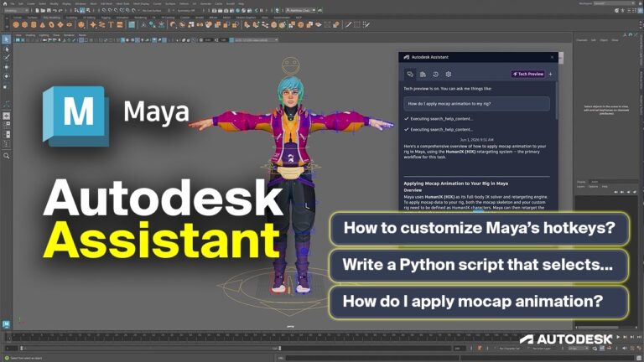Screen dimensions: 644x362
Task: Toggle single pane layout in left toolbox
Action: pos(6,116)
